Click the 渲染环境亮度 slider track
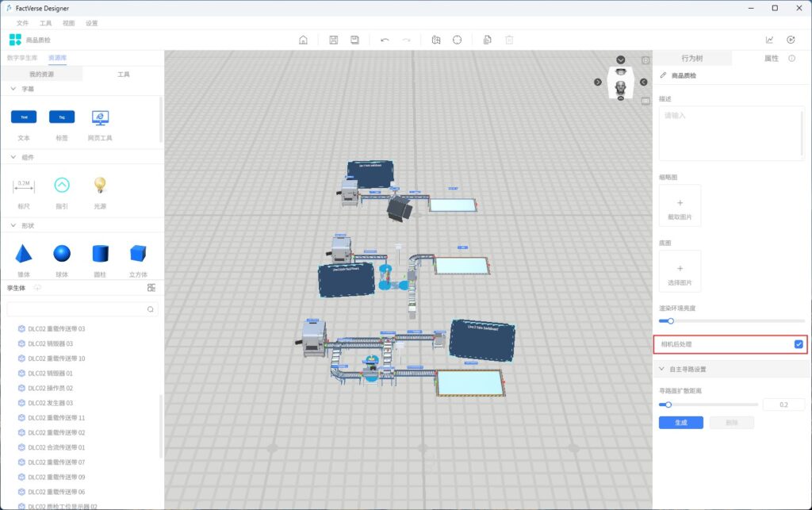 [x=731, y=321]
